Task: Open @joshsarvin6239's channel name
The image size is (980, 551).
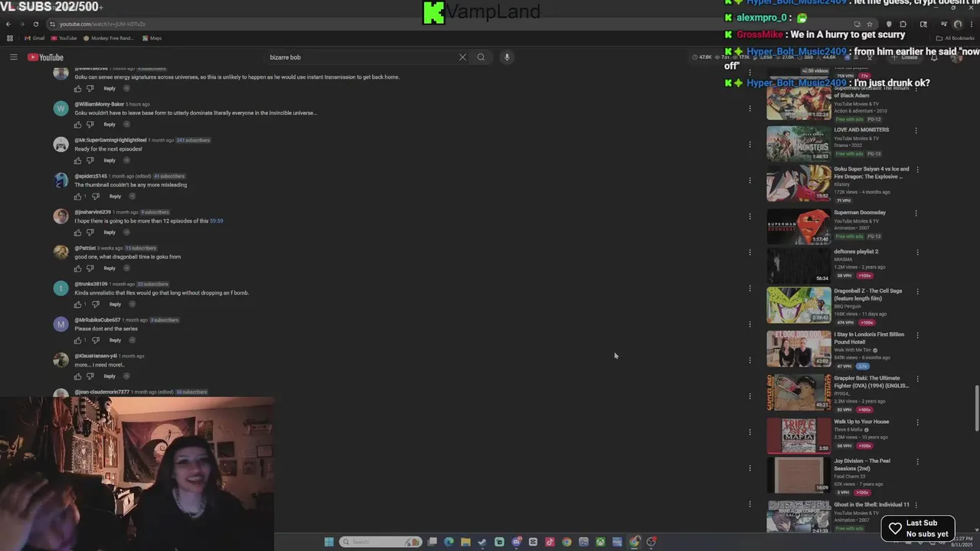Action: click(x=93, y=212)
